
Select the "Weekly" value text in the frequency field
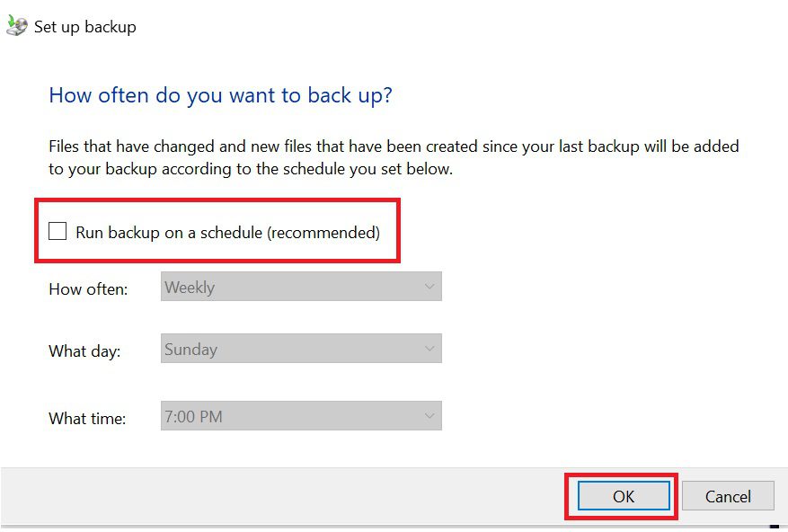(190, 288)
